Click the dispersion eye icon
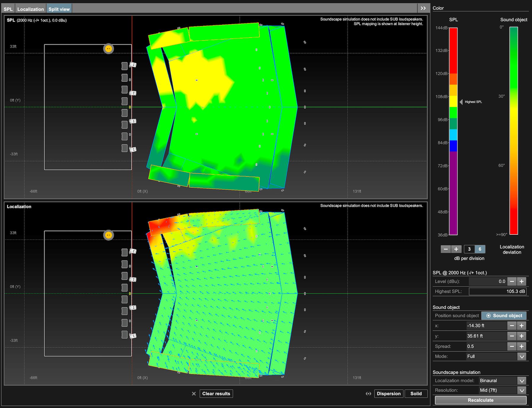 [x=368, y=394]
